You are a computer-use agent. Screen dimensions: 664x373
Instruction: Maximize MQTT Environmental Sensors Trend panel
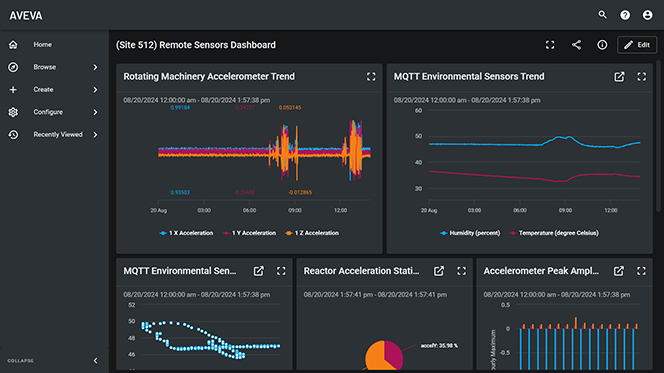click(642, 77)
